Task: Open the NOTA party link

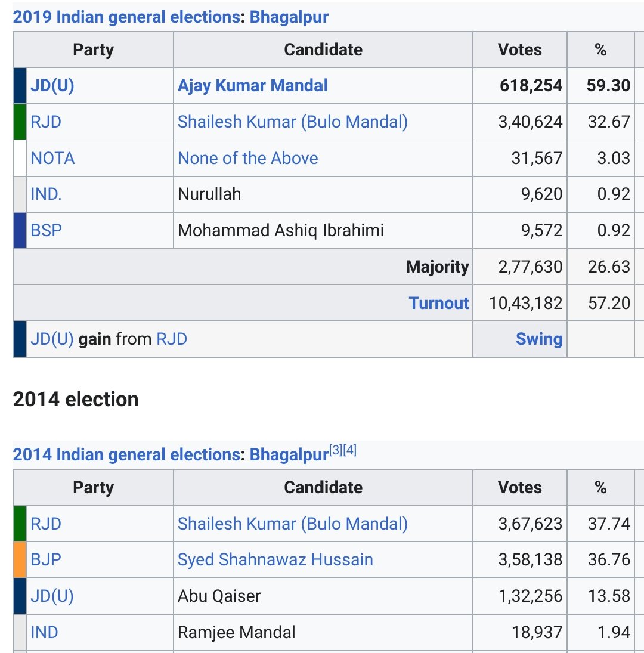Action: 52,158
